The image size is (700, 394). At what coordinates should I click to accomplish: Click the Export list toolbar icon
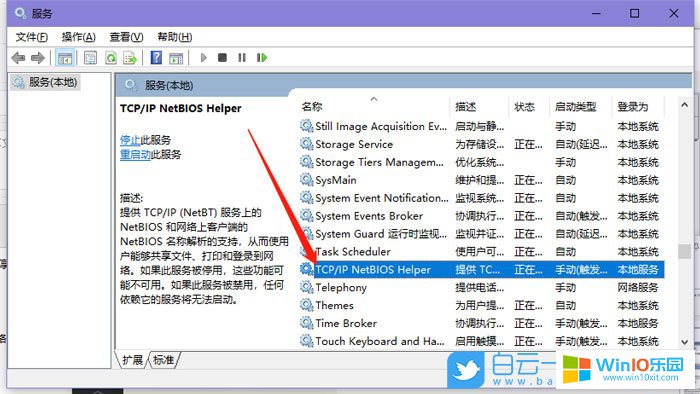[130, 58]
